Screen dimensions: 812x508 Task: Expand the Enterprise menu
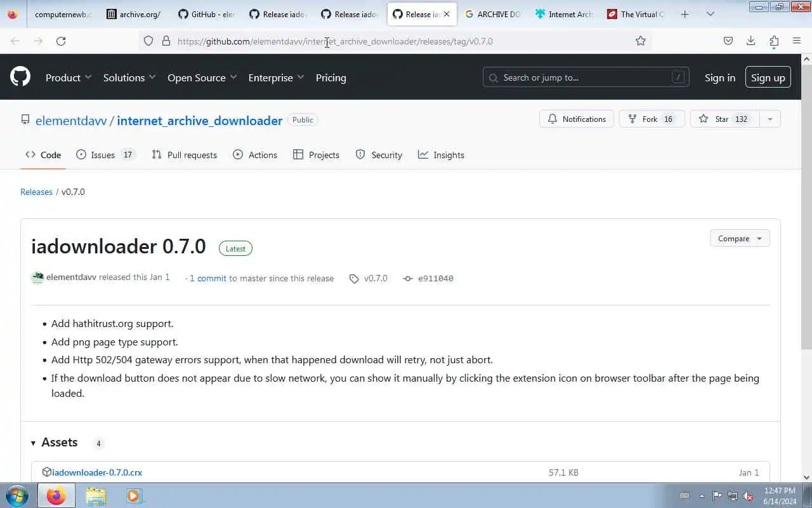pos(277,77)
